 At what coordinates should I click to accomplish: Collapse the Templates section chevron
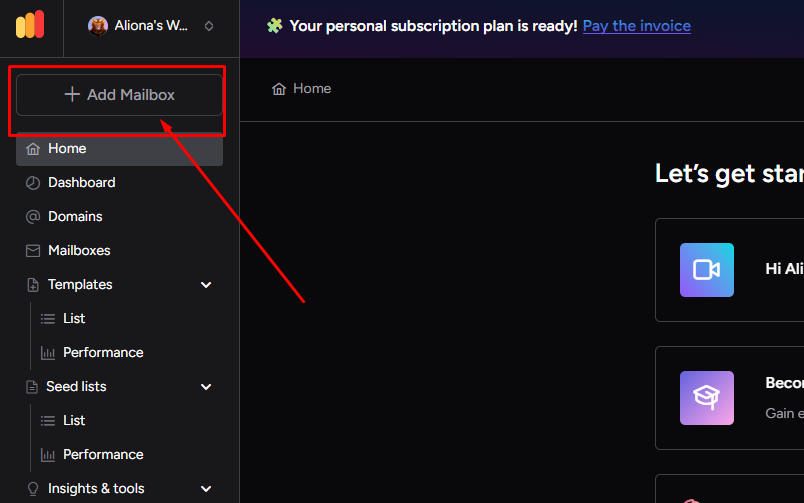(x=206, y=285)
